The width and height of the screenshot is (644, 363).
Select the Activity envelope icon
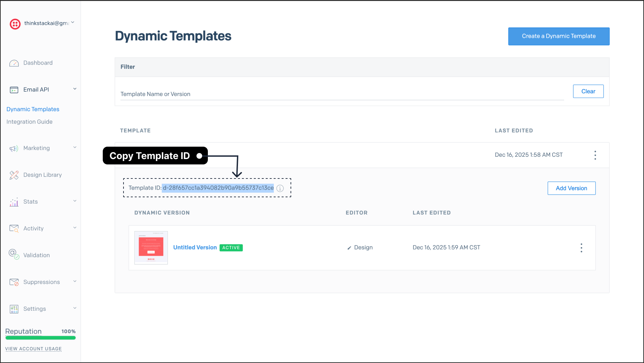coord(14,228)
